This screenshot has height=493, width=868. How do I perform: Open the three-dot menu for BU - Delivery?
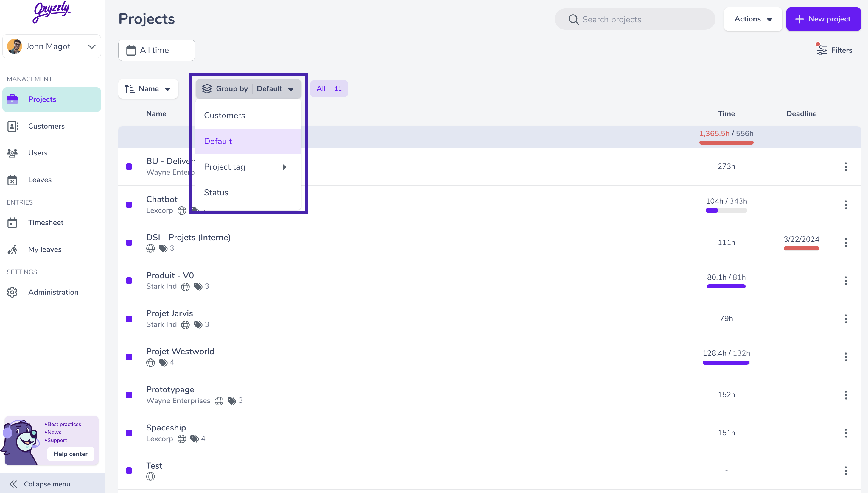846,167
